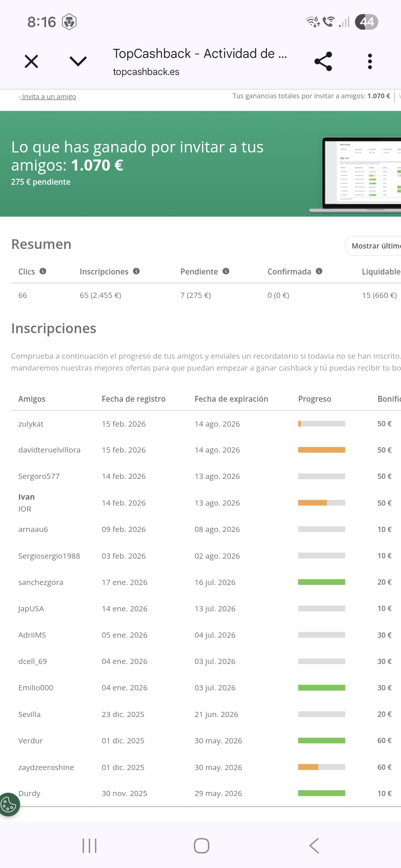Select friend name dcell_69
Image resolution: width=401 pixels, height=868 pixels.
pyautogui.click(x=33, y=661)
